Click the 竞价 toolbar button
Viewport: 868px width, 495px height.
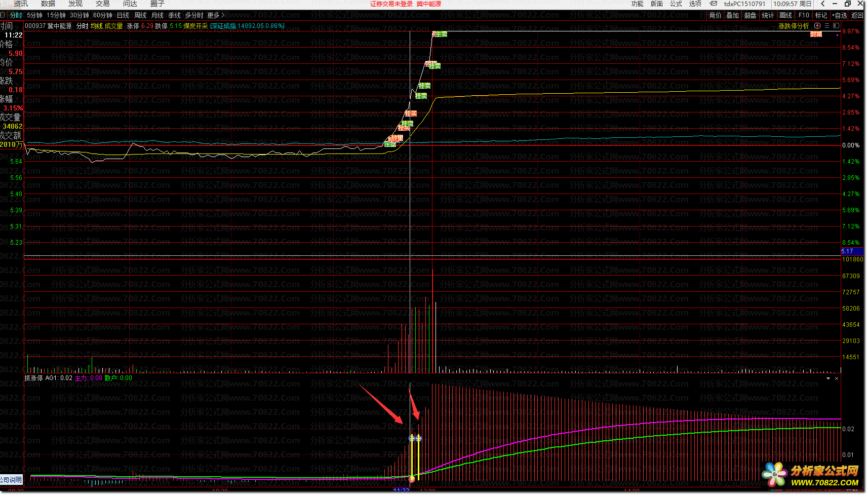716,15
